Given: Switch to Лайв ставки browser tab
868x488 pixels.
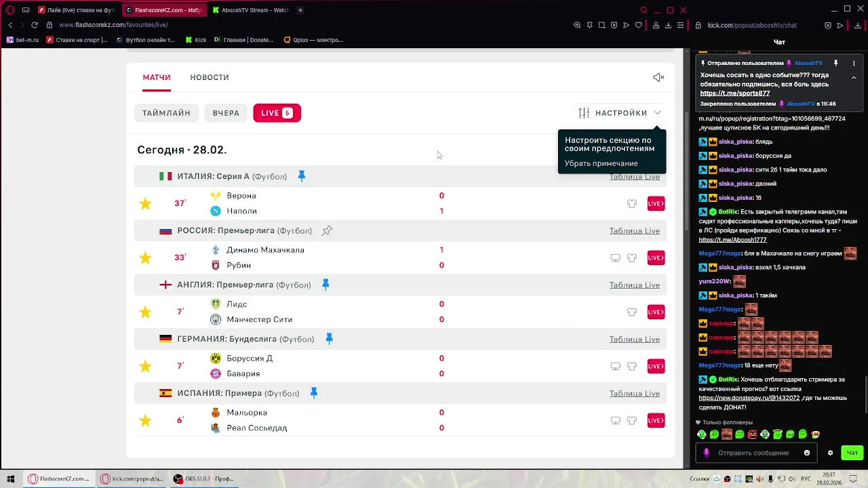Looking at the screenshot, I should [x=77, y=10].
